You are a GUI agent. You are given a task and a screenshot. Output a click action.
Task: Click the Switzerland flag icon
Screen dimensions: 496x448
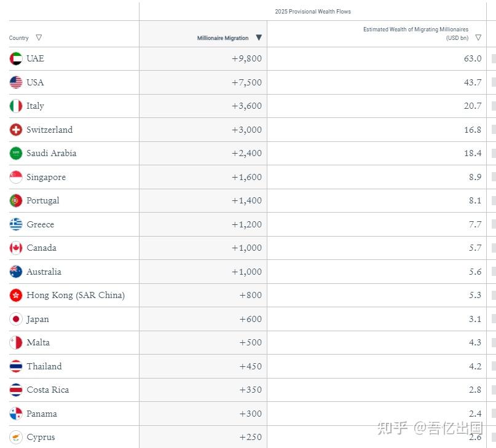(x=16, y=130)
